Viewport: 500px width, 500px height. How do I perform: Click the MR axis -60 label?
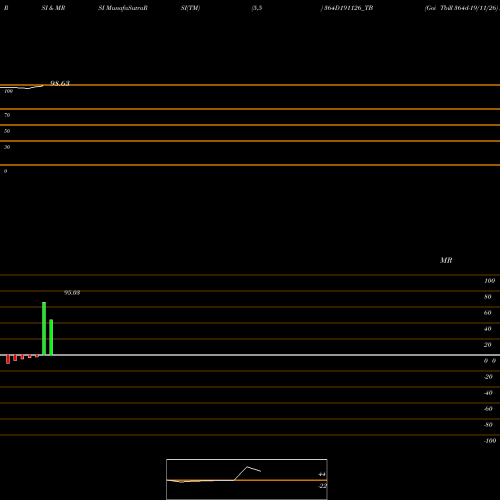[x=488, y=409]
